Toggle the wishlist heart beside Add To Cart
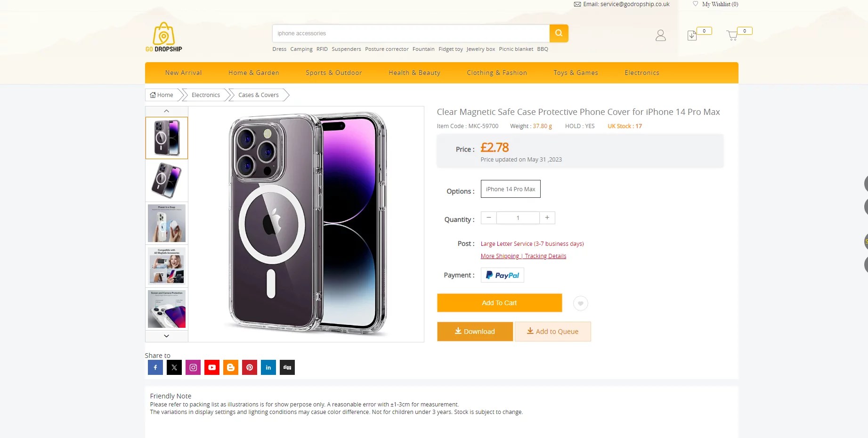 [x=580, y=303]
